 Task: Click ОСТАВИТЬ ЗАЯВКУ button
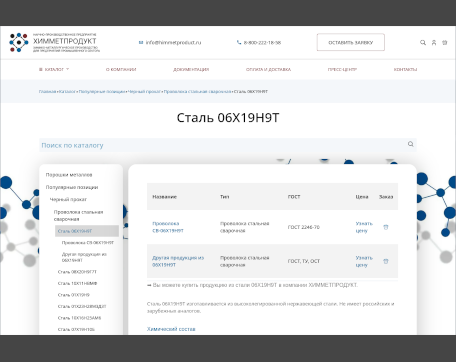[351, 42]
